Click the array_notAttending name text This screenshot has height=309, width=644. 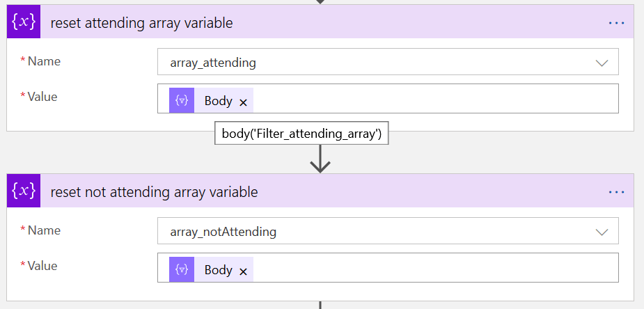tap(223, 232)
